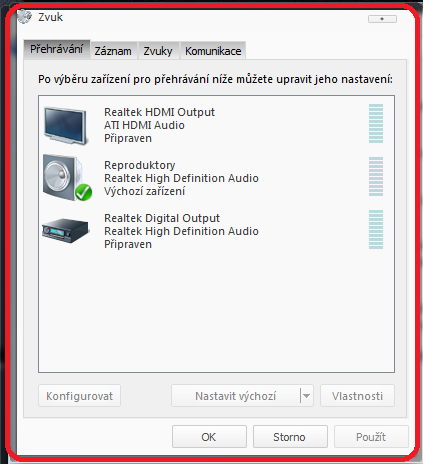
Task: Click the Nastavit výchozí button
Action: (x=236, y=396)
